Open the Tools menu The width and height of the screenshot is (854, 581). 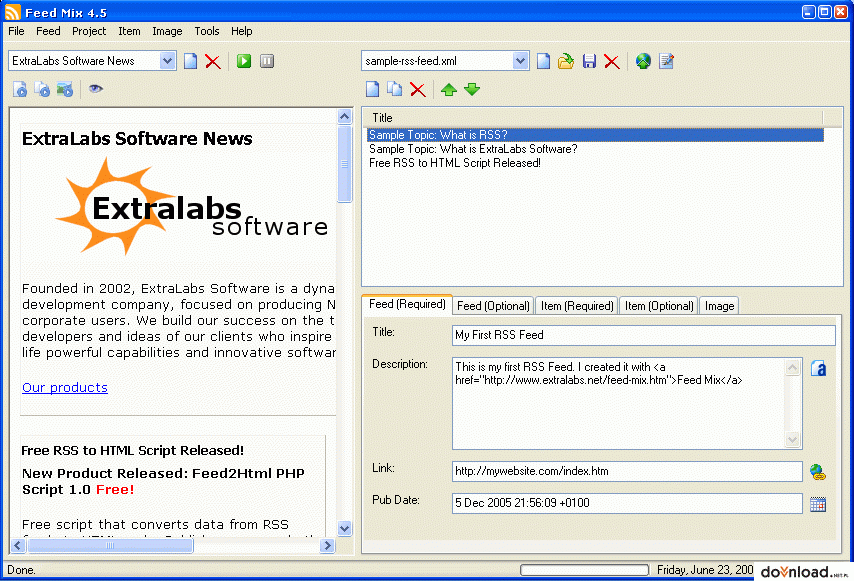point(207,31)
